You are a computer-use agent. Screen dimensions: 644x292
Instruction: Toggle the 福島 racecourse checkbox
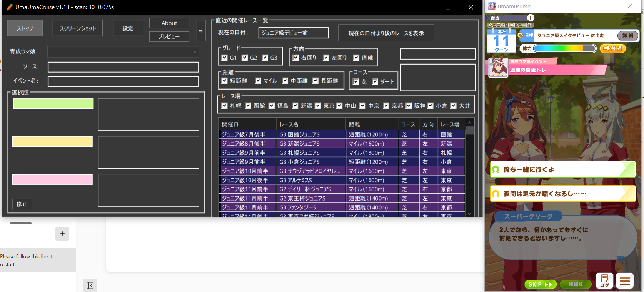(x=272, y=106)
